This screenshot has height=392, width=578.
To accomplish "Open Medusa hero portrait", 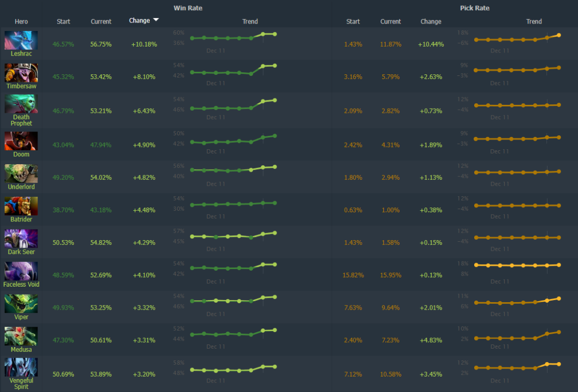I will click(21, 336).
